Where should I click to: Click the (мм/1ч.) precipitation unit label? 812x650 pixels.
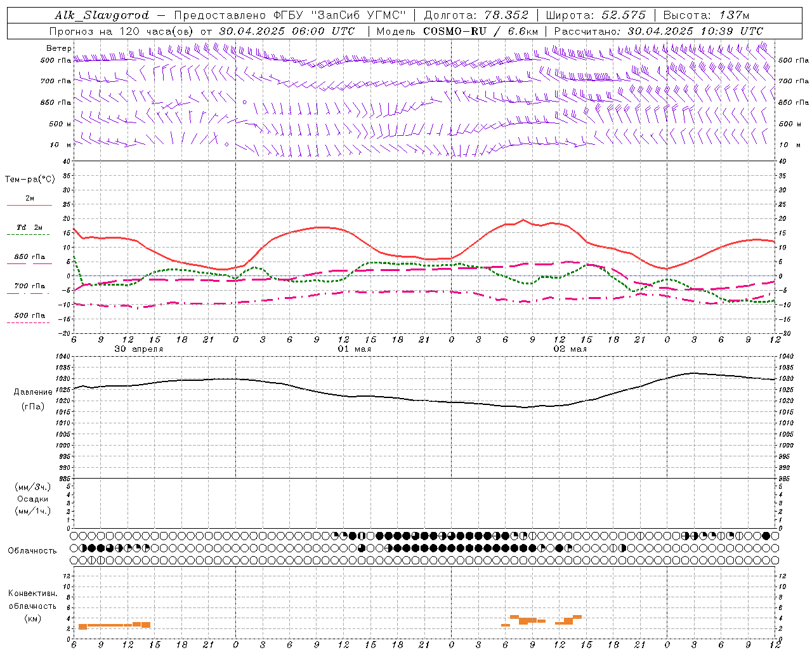point(33,511)
